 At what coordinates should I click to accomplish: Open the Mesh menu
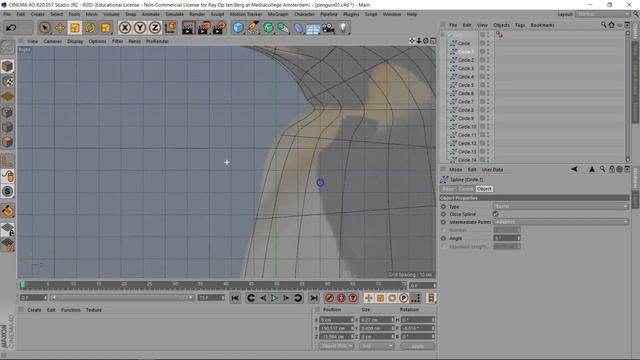(91, 14)
